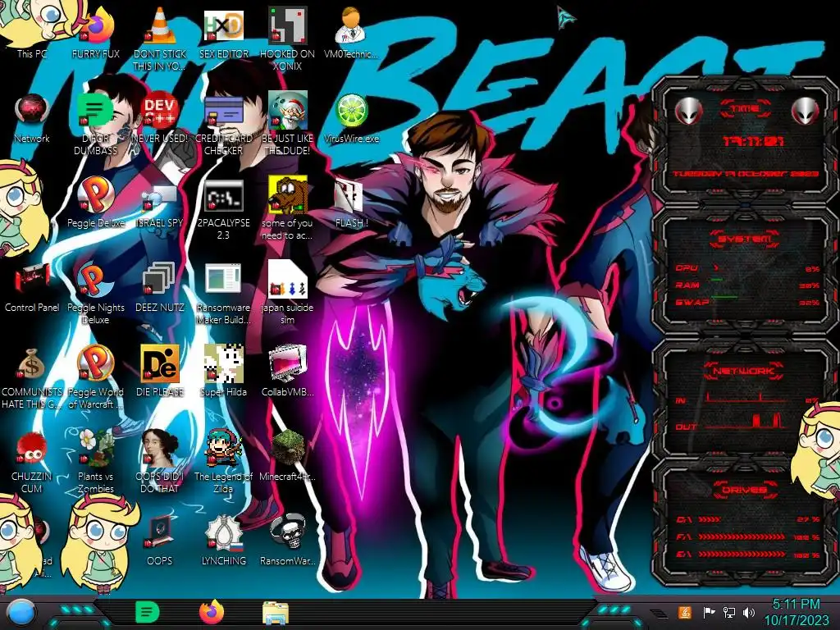Image resolution: width=840 pixels, height=630 pixels.
Task: Select the Legend of Zilda icon
Action: (223, 463)
